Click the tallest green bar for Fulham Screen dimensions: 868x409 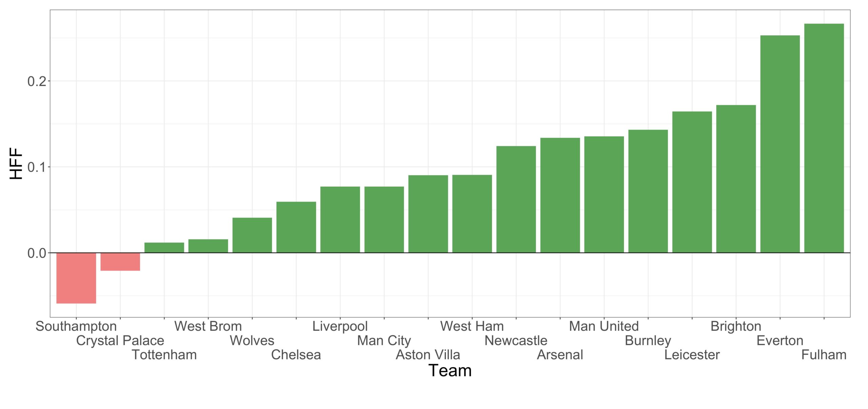(824, 138)
